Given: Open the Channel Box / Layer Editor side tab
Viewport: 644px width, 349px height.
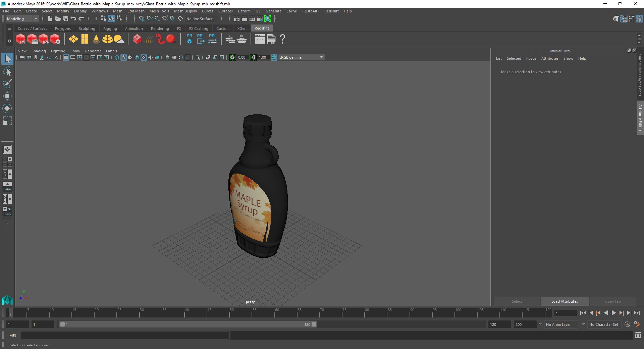Looking at the screenshot, I should (x=640, y=74).
